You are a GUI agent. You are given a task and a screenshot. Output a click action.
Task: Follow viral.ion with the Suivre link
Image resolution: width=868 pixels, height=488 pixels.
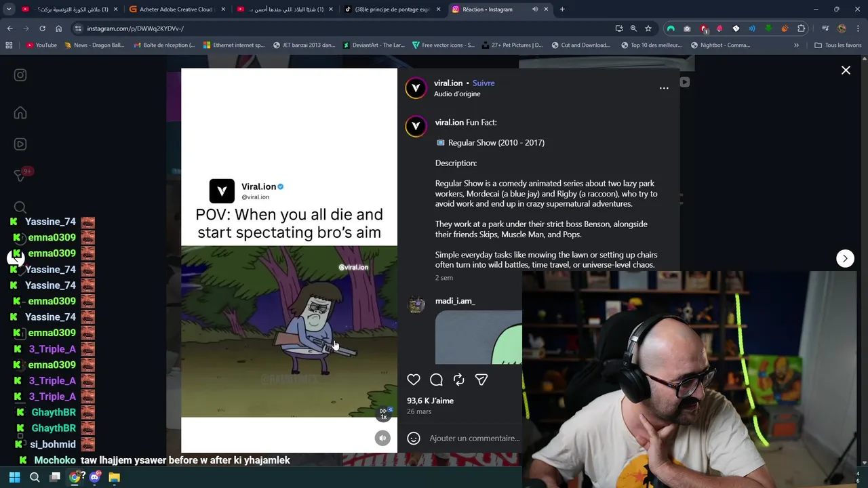click(x=484, y=83)
